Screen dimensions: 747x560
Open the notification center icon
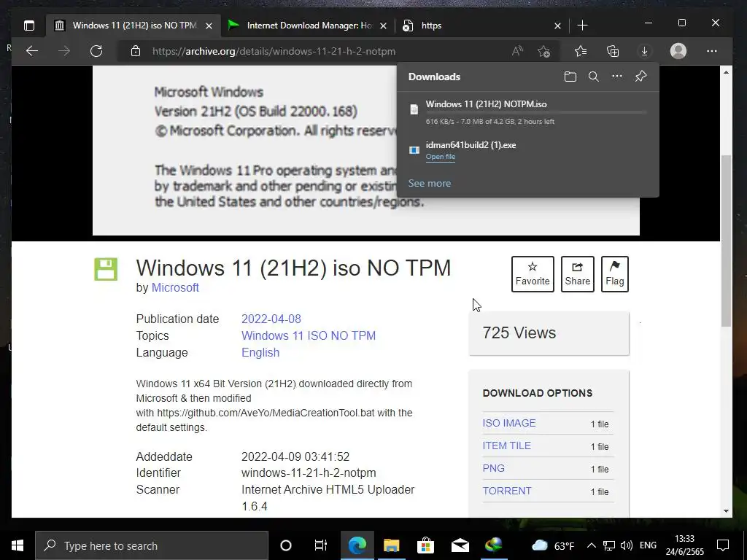pos(723,545)
